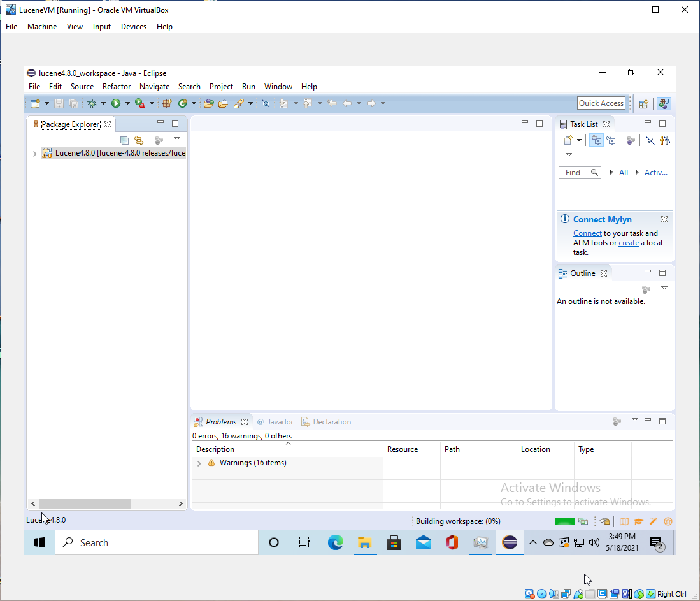Click the green Run button icon
Viewport: 700px width, 601px height.
point(116,103)
